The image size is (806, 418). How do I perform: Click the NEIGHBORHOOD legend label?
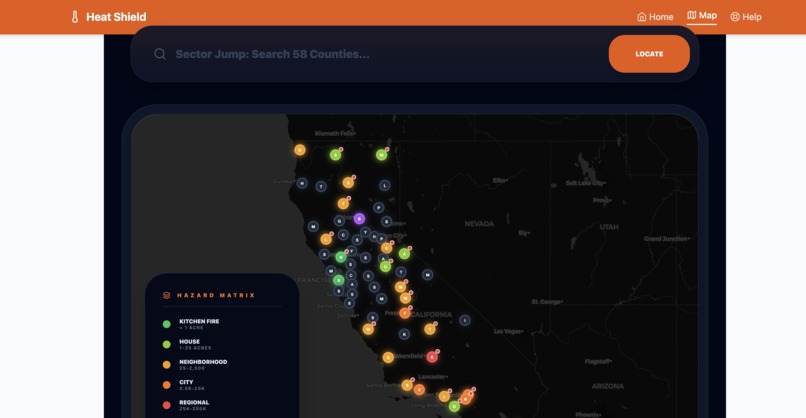coord(203,362)
